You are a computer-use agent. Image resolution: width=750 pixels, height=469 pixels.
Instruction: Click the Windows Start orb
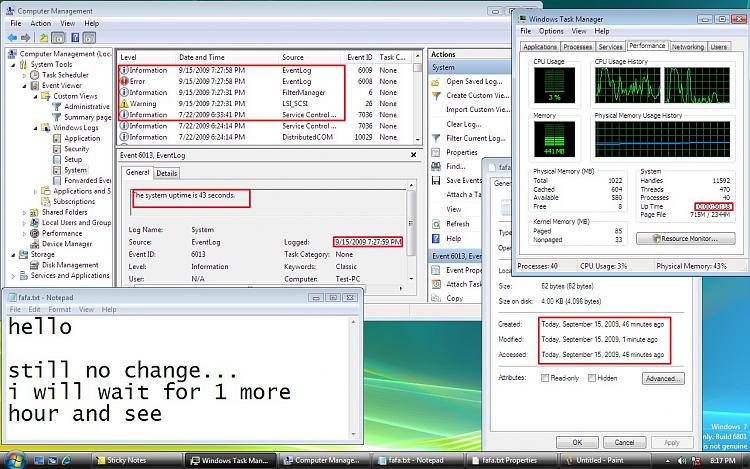14,460
